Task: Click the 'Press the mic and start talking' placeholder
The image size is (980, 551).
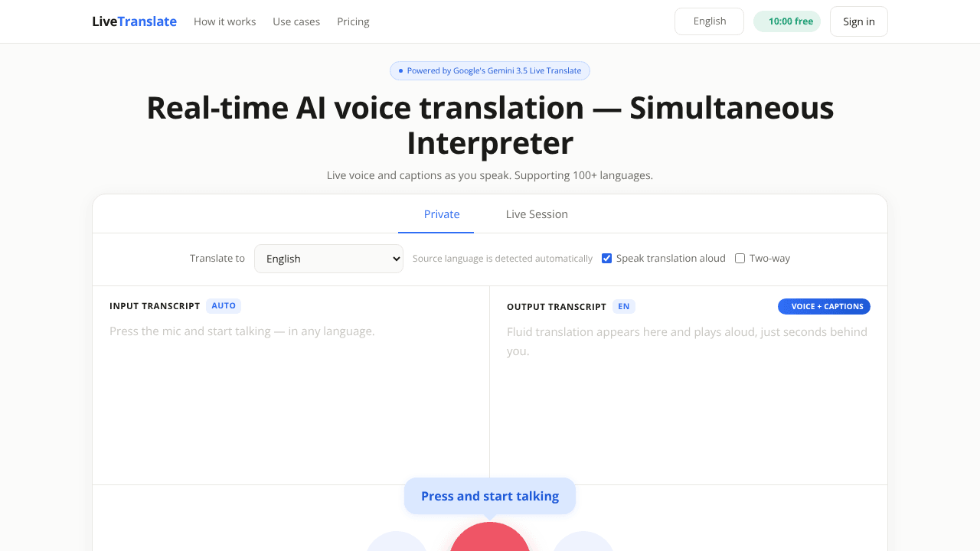Action: 242,331
